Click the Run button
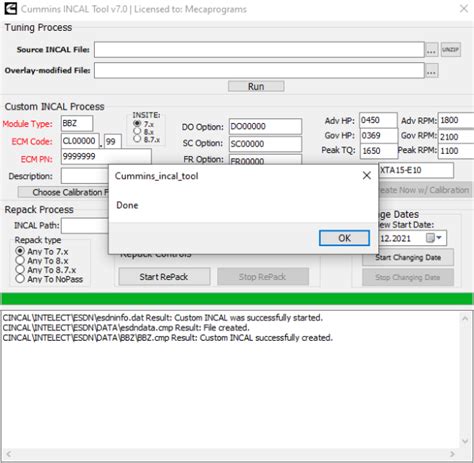Screen dimensions: 474x463 pos(256,86)
